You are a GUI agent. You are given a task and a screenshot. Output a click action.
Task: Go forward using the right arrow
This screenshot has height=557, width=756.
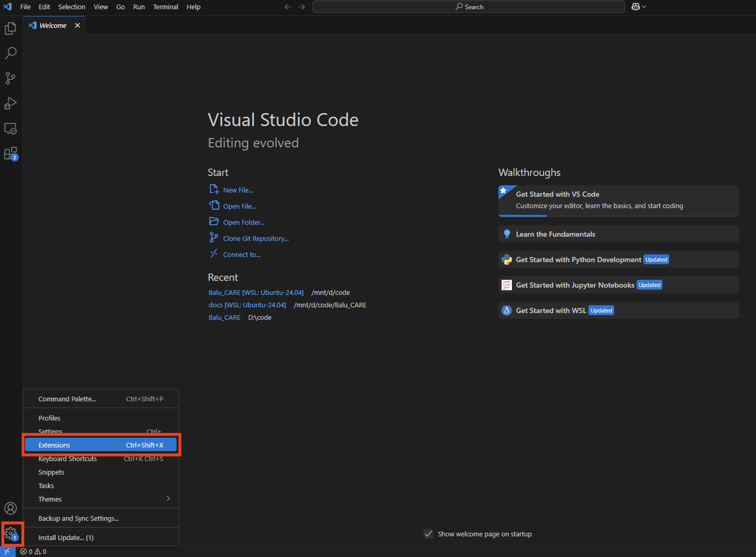(x=301, y=7)
